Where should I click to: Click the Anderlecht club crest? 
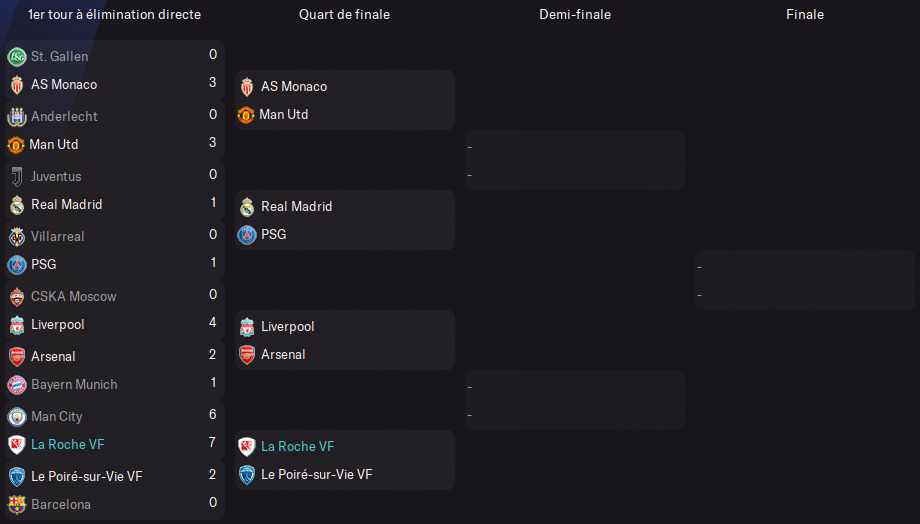16,117
